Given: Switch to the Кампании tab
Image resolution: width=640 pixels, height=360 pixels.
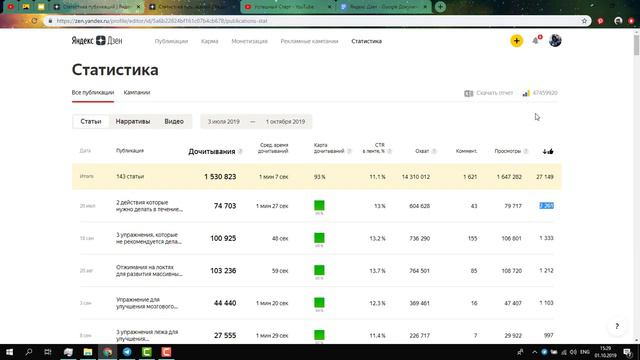Looking at the screenshot, I should pos(137,93).
